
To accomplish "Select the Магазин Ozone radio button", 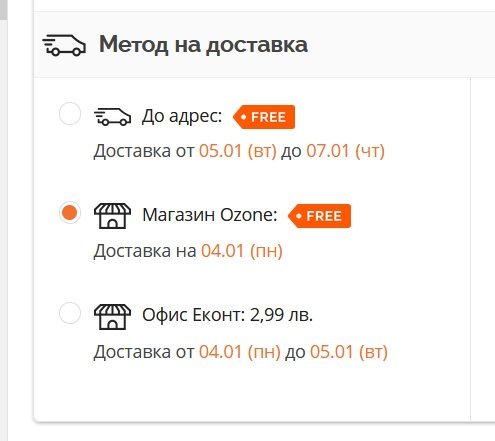I will tap(70, 213).
